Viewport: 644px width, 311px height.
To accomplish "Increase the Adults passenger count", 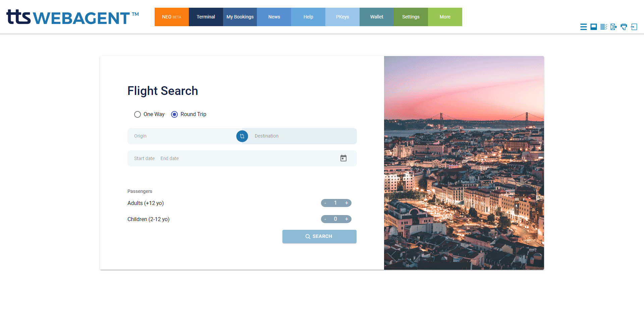I will point(346,203).
